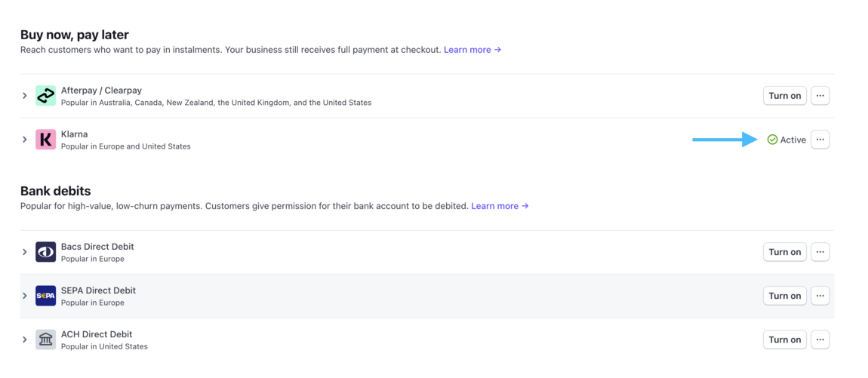This screenshot has width=868, height=378.
Task: Click the SEPA Direct Debit logo icon
Action: [x=45, y=296]
